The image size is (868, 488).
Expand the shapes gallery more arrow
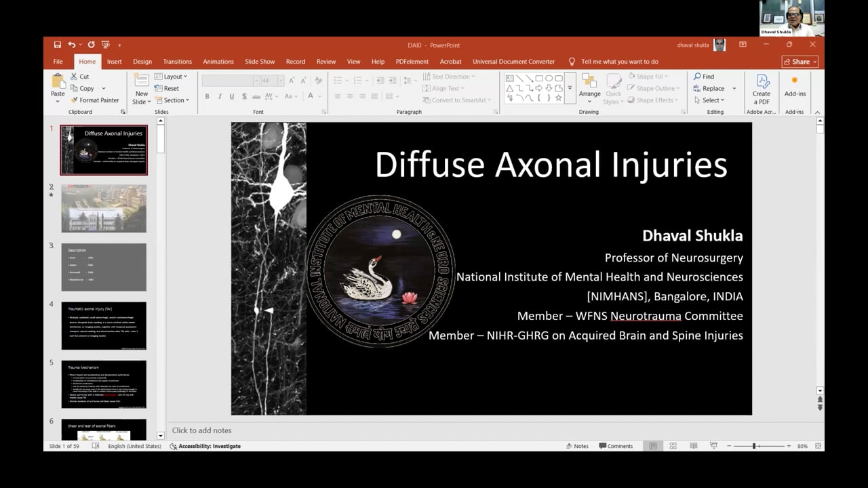coord(570,88)
